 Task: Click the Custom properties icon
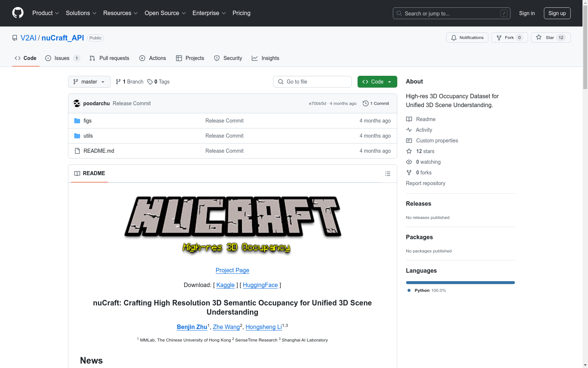(x=409, y=141)
